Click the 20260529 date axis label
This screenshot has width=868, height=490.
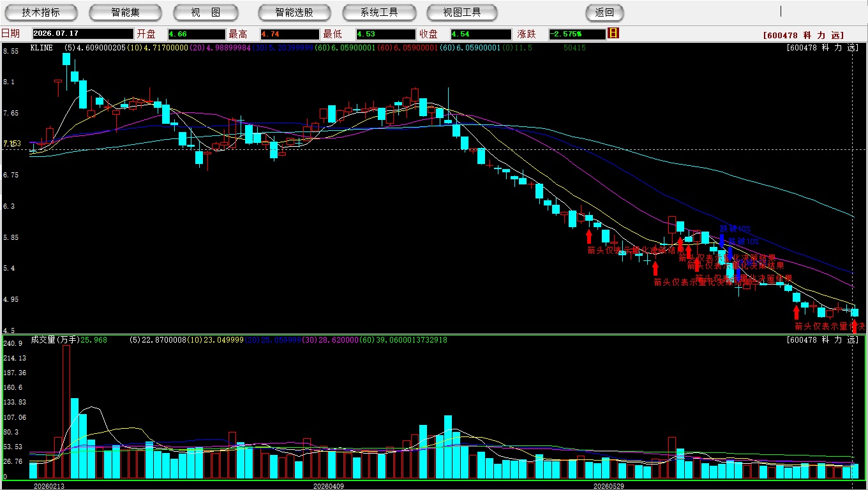[609, 486]
